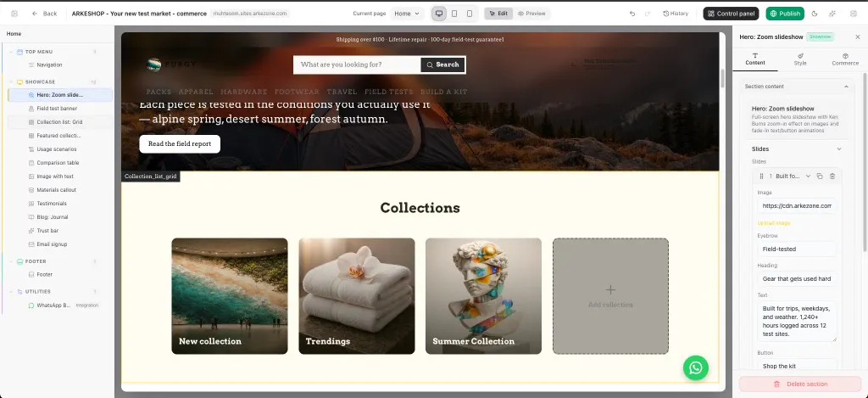This screenshot has width=868, height=398.
Task: Click the sparkle AI icon in toolbar
Action: coord(832,14)
